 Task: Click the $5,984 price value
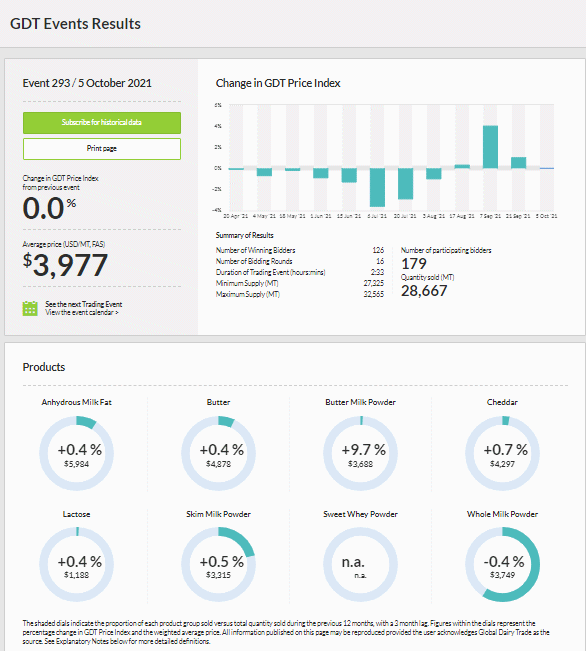[76, 464]
